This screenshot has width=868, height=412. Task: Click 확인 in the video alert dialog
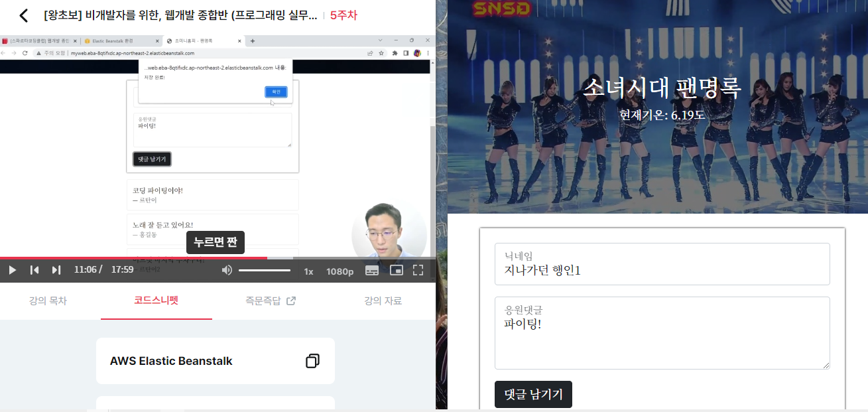(276, 92)
